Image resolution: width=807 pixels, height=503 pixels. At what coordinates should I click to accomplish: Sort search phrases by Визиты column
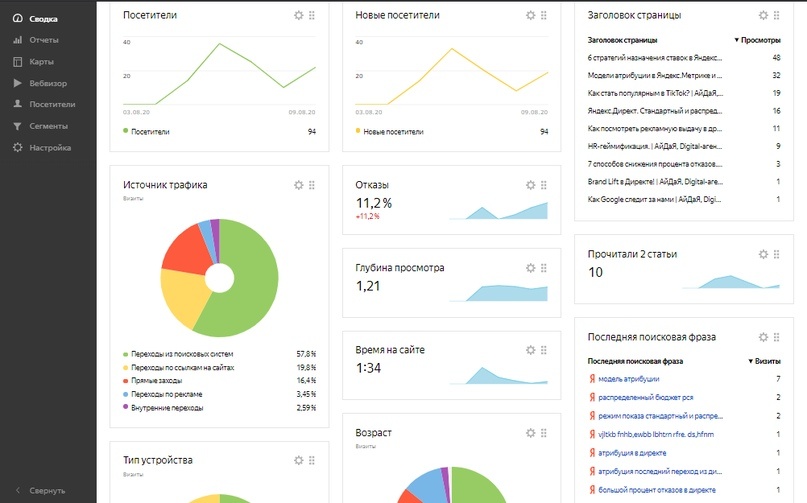coord(764,361)
